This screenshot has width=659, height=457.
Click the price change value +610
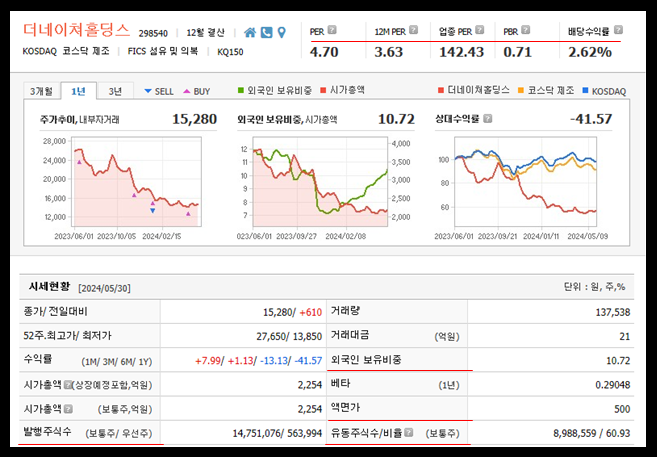tap(311, 312)
